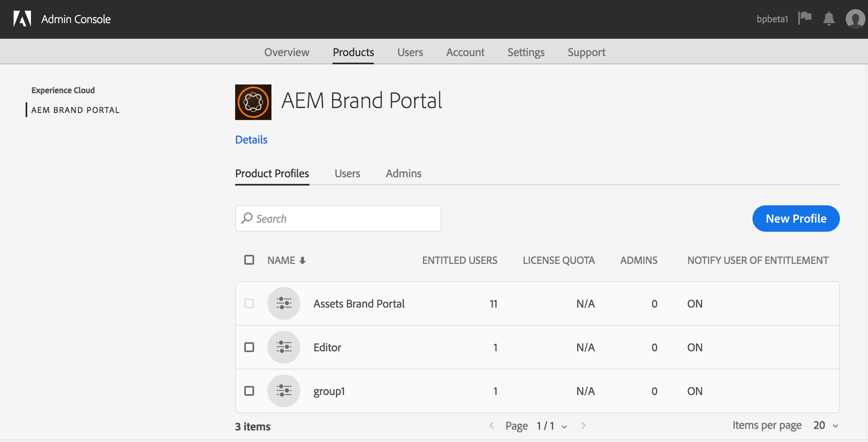
Task: Open the Overview tab
Action: (x=286, y=52)
